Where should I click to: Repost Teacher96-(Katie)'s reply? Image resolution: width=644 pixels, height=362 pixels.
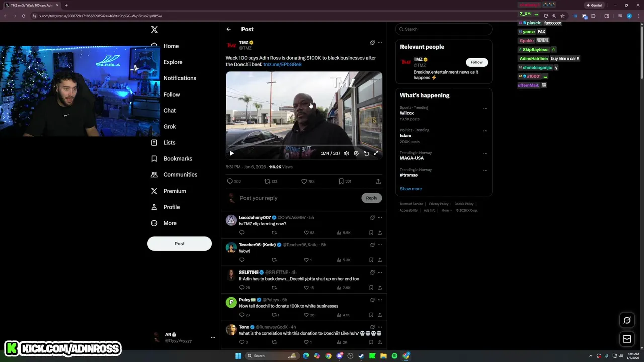[x=274, y=260]
